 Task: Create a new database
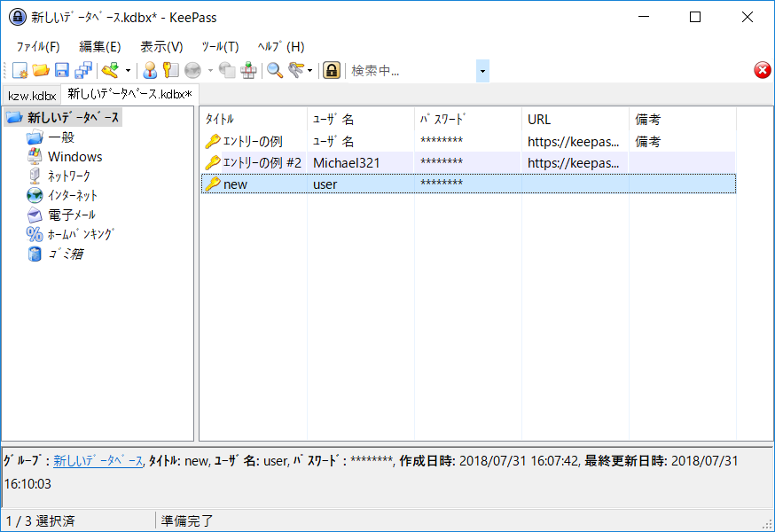tap(20, 70)
